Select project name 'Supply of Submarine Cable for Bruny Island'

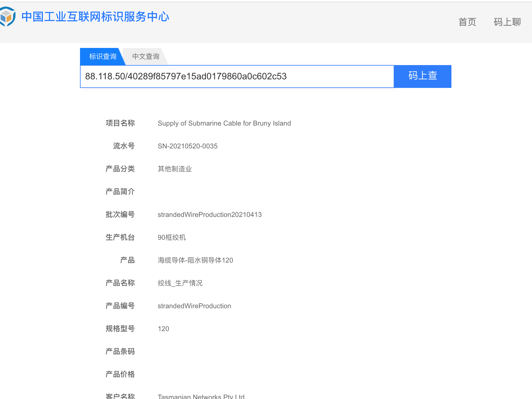coord(224,123)
